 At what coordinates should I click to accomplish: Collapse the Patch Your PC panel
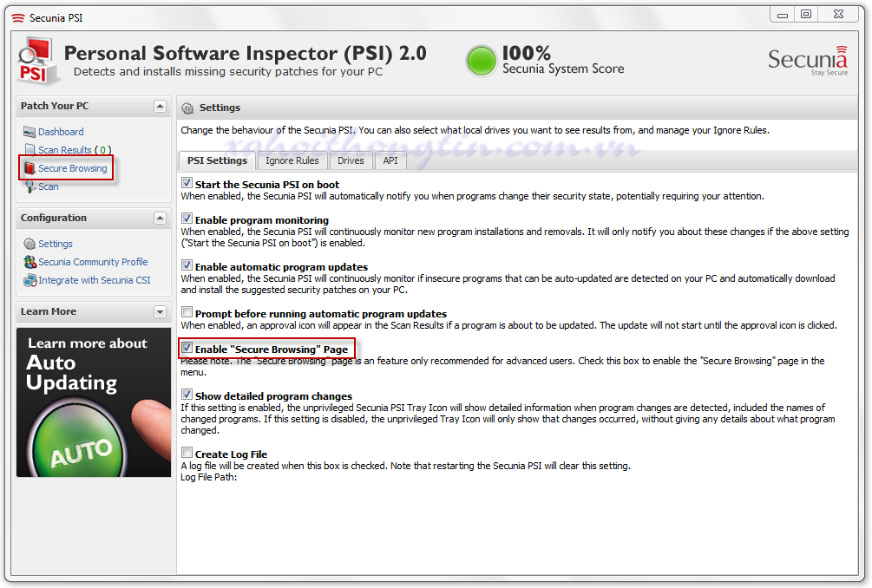pos(161,106)
